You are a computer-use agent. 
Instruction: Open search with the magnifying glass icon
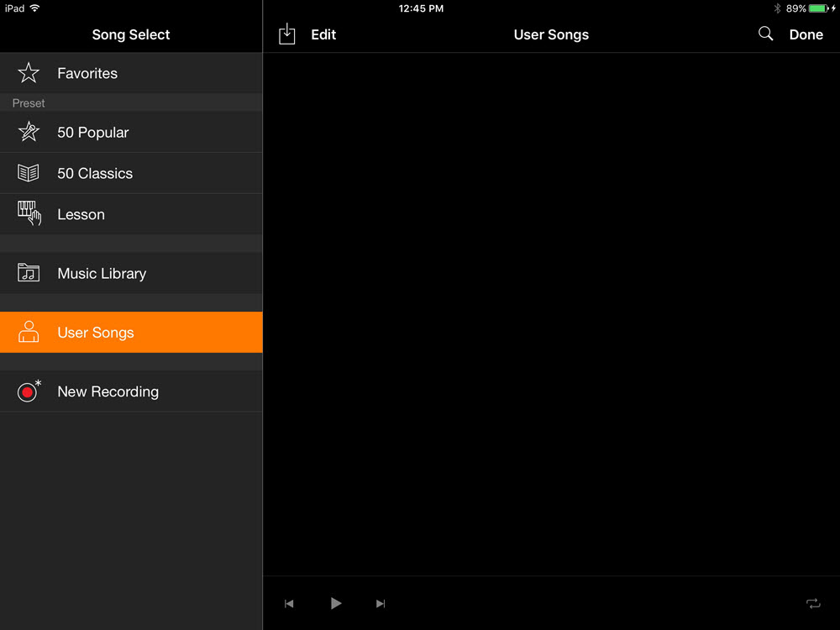[765, 34]
